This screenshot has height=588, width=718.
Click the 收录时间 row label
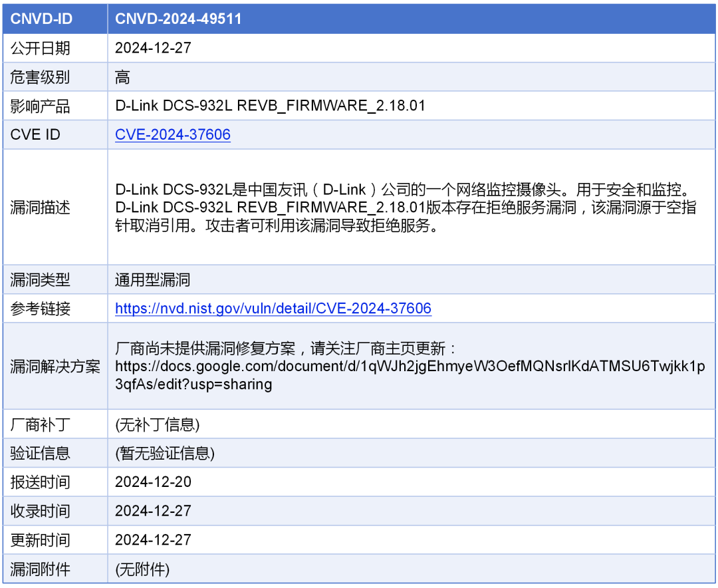41,511
